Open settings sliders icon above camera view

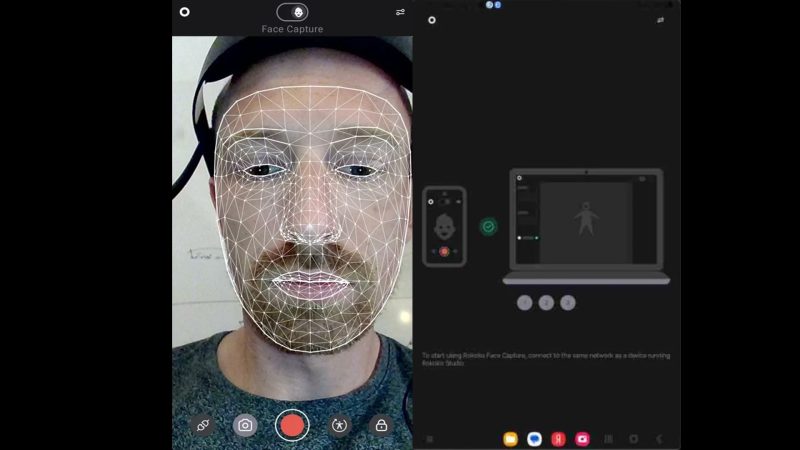pos(401,12)
